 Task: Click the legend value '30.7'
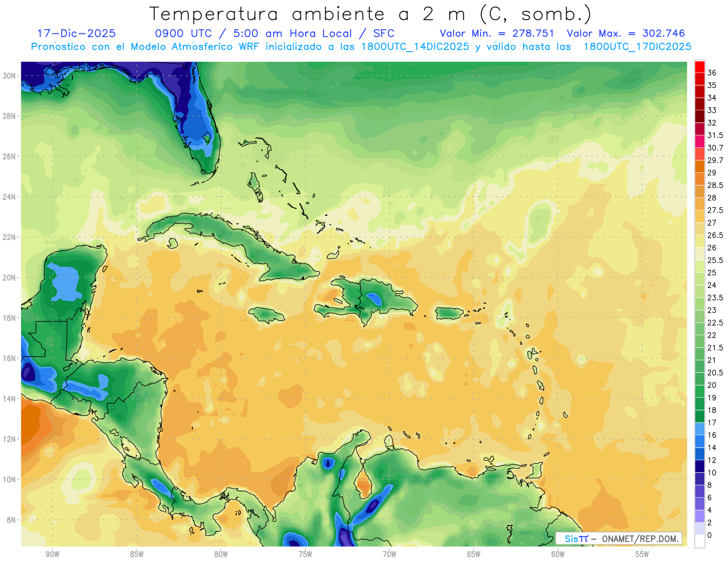[715, 148]
